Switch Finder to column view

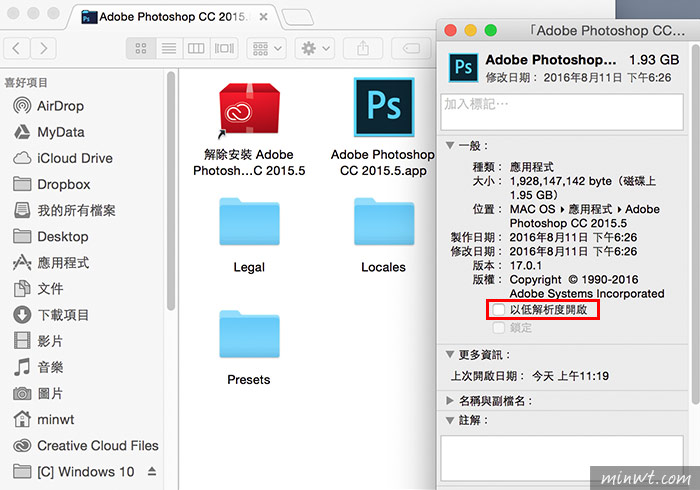point(196,48)
